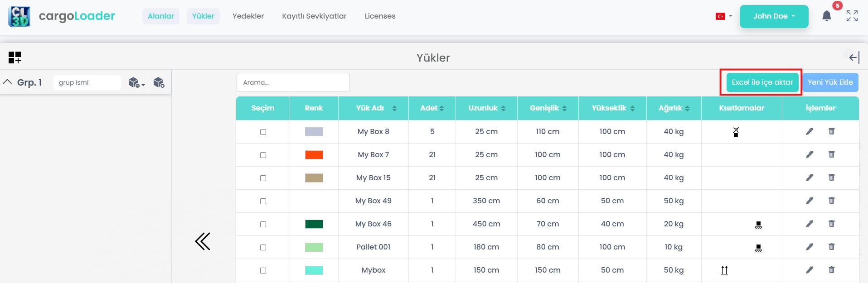Select the My Box 49 row checkbox
This screenshot has height=283, width=868.
click(263, 201)
